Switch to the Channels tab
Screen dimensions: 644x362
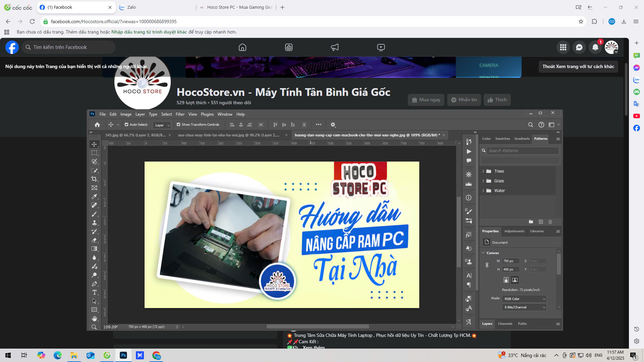pos(505,323)
